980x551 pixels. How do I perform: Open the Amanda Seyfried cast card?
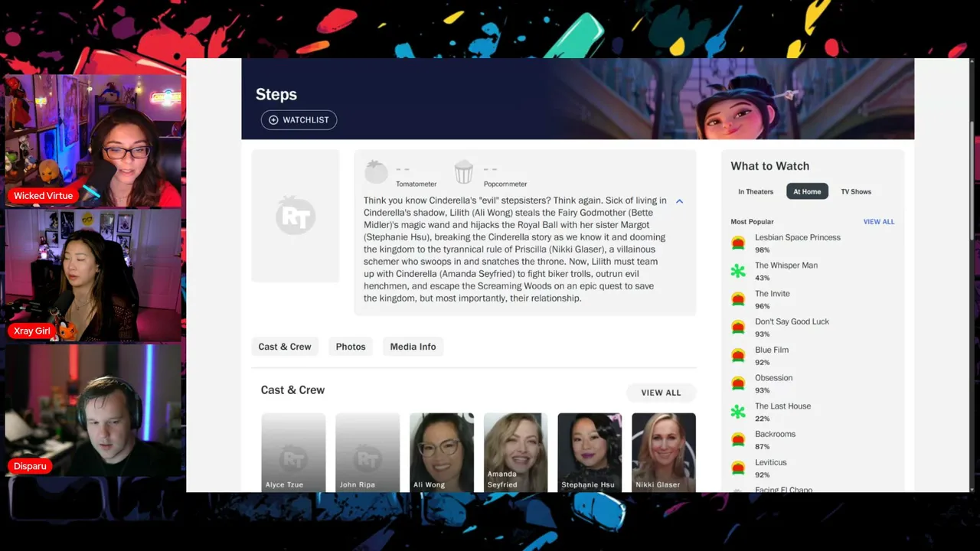[515, 452]
